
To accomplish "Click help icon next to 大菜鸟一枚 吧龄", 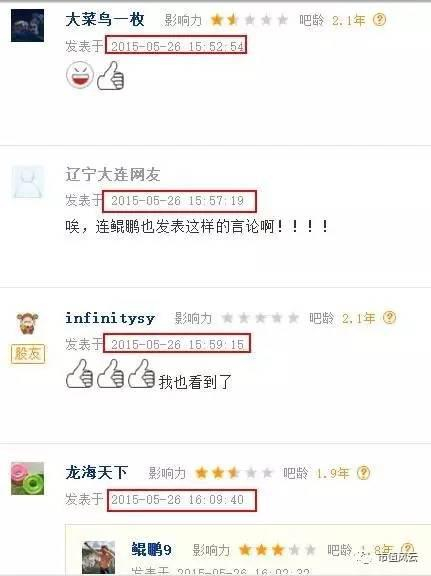I will [x=379, y=19].
